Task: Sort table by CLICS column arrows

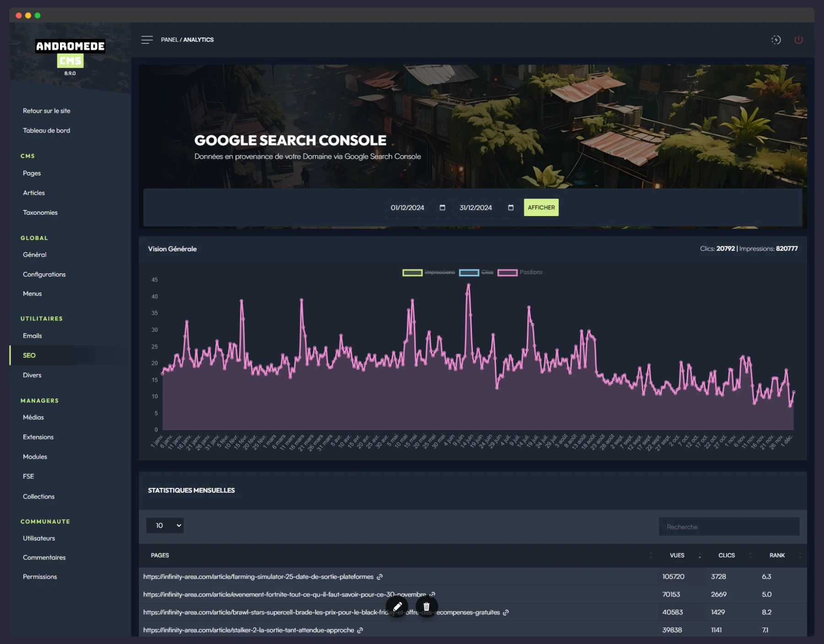Action: [750, 555]
